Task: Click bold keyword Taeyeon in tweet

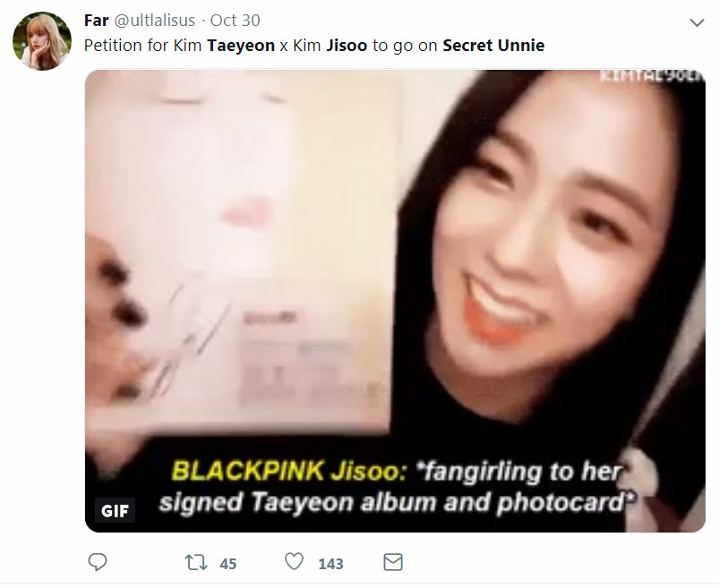Action: click(241, 46)
